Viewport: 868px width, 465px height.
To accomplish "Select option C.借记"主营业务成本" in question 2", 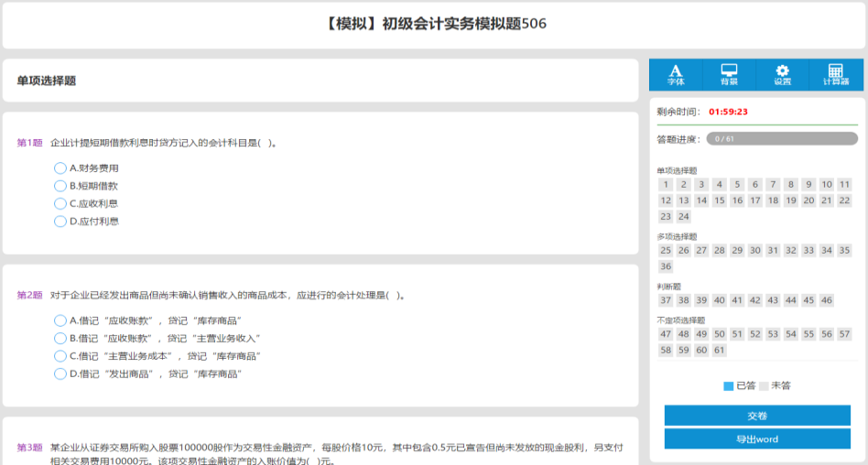I will coord(60,356).
